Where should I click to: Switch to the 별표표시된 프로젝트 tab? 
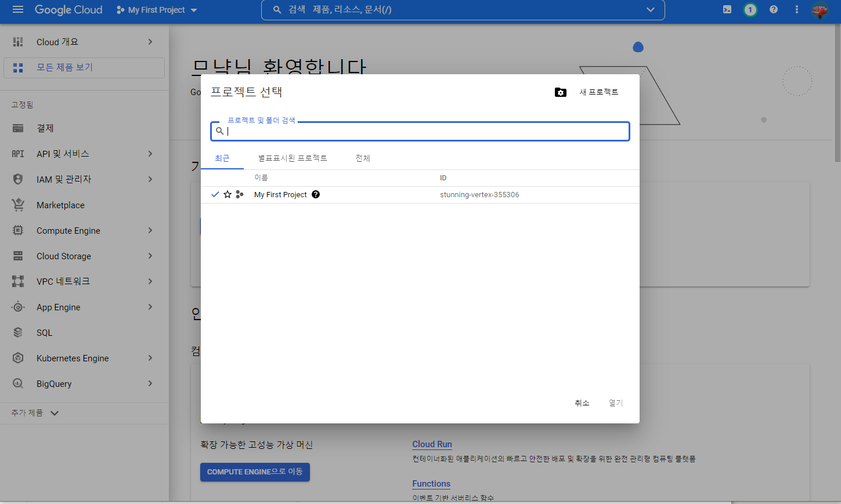[293, 158]
